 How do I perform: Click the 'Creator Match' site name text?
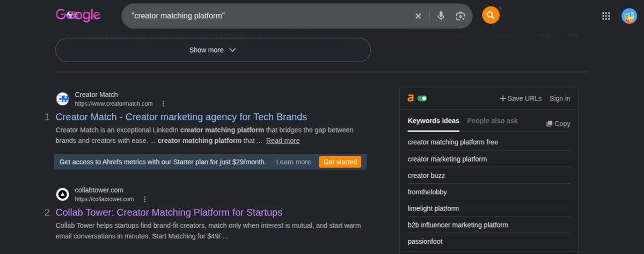(x=97, y=95)
